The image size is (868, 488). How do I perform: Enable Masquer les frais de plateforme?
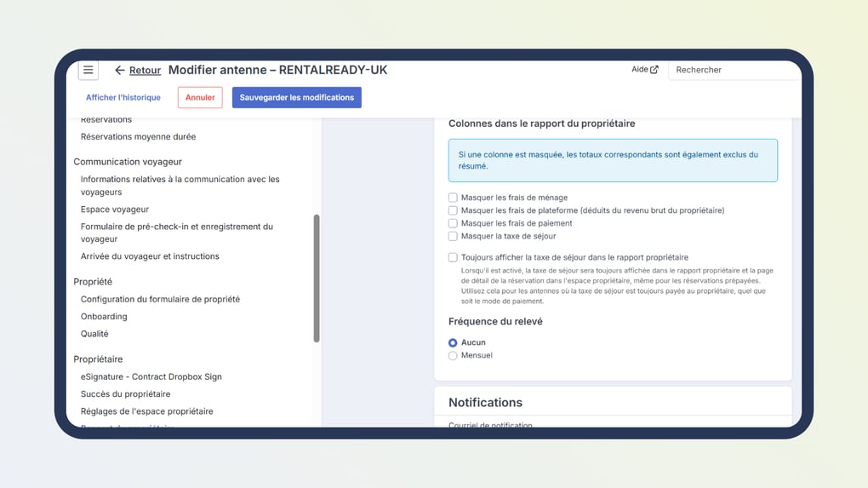453,210
